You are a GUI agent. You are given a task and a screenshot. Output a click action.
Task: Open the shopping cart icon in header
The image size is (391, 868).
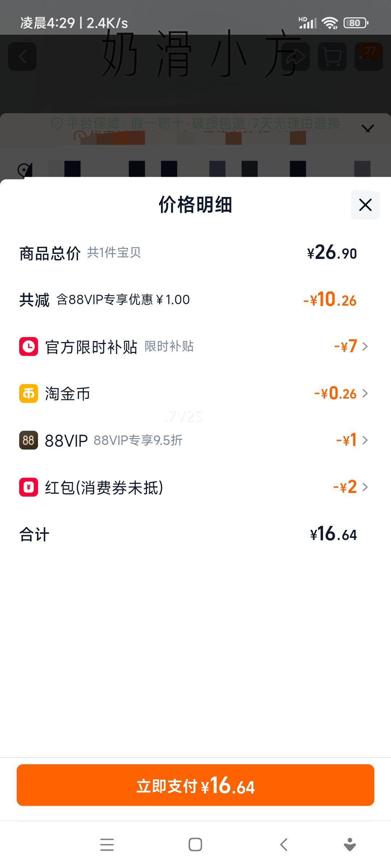tap(332, 57)
